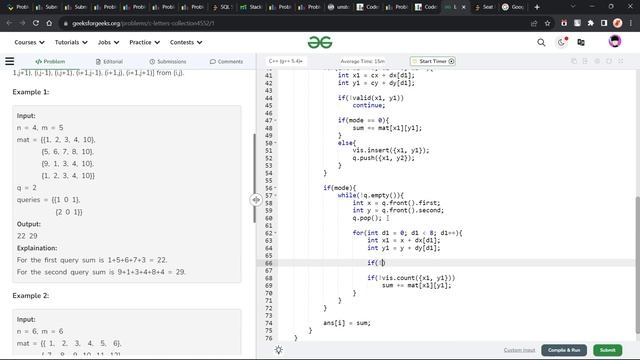Click the 'Example 2:' heading
Viewport: 640px width, 360px height.
[31, 296]
